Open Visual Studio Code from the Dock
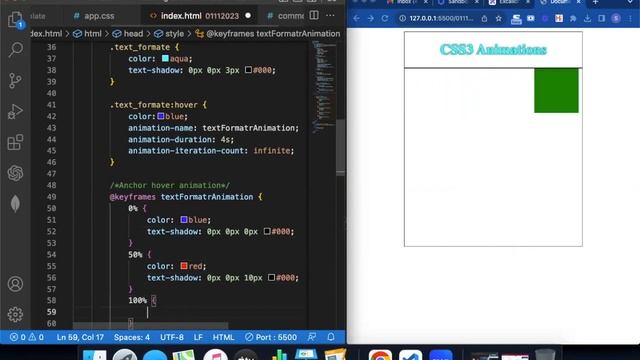Image resolution: width=640 pixels, height=360 pixels. tap(411, 355)
